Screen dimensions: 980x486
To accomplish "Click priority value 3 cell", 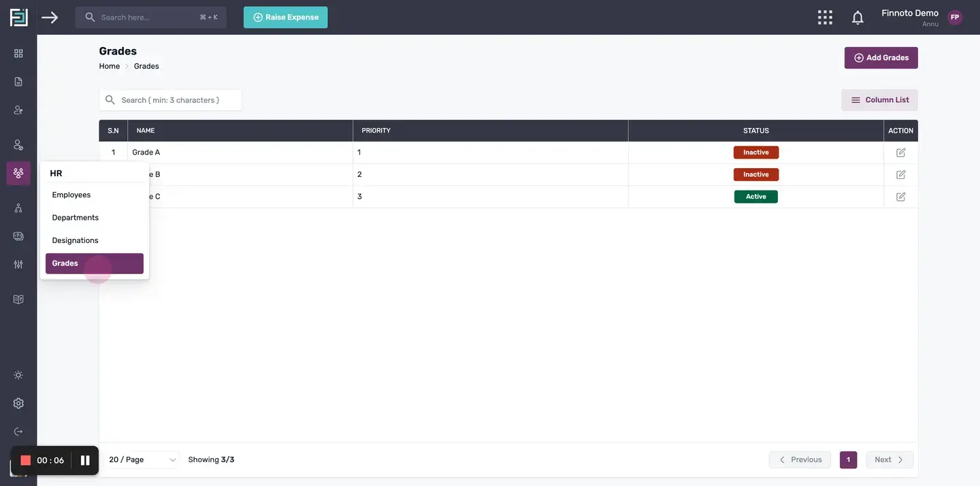I will click(491, 197).
